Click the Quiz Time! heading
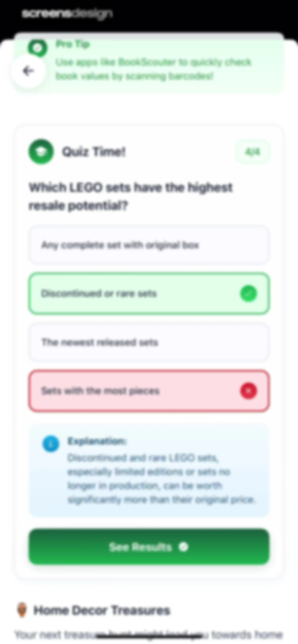The width and height of the screenshot is (298, 644). click(x=94, y=152)
